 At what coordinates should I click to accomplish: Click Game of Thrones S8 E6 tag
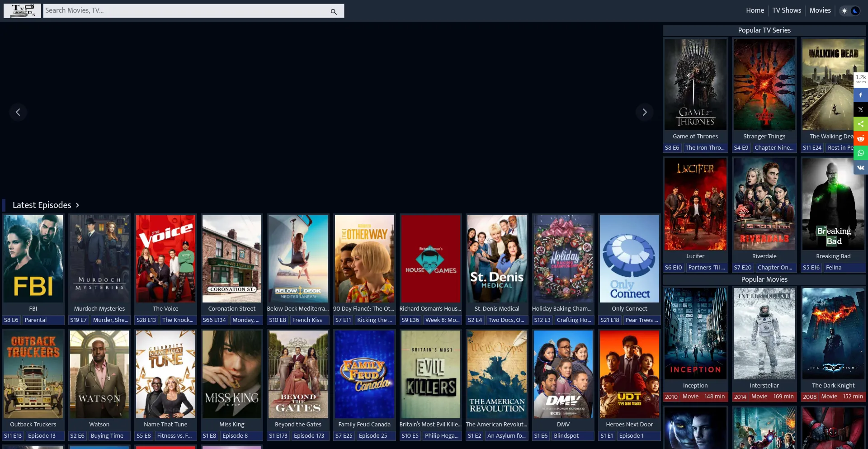click(672, 148)
